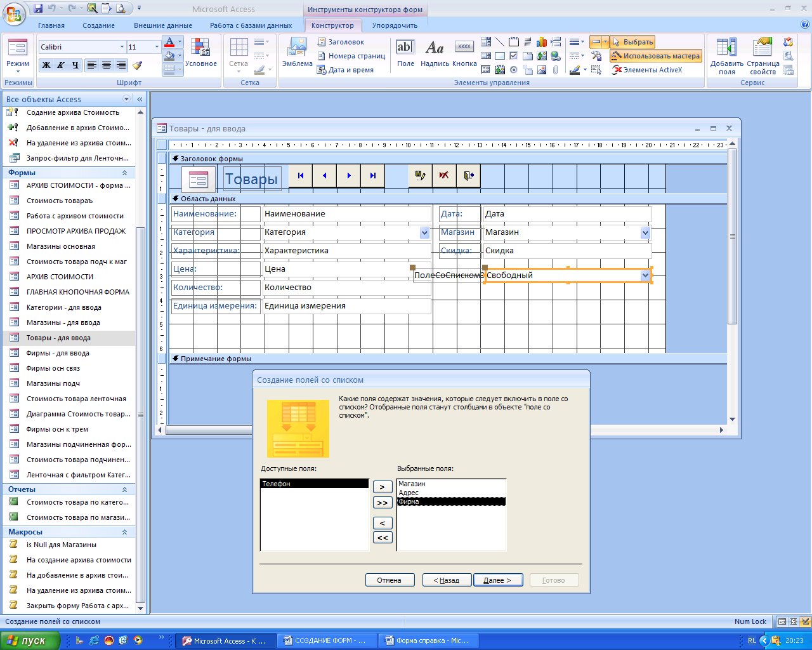Move selected field with > button
812x650 pixels.
383,487
